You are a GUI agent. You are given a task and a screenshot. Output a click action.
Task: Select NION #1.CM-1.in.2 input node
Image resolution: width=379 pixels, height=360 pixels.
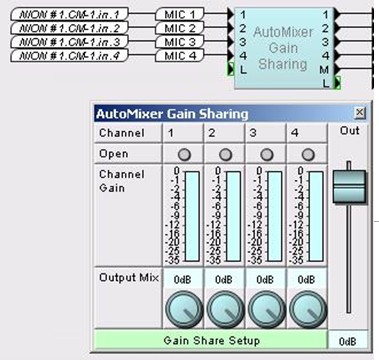coord(69,28)
